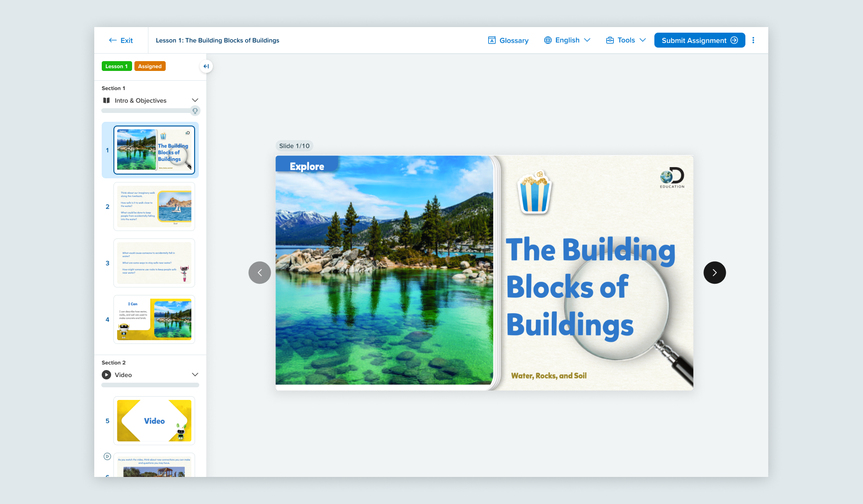The width and height of the screenshot is (863, 504).
Task: Select slide 4 I Can thumbnail
Action: (154, 319)
